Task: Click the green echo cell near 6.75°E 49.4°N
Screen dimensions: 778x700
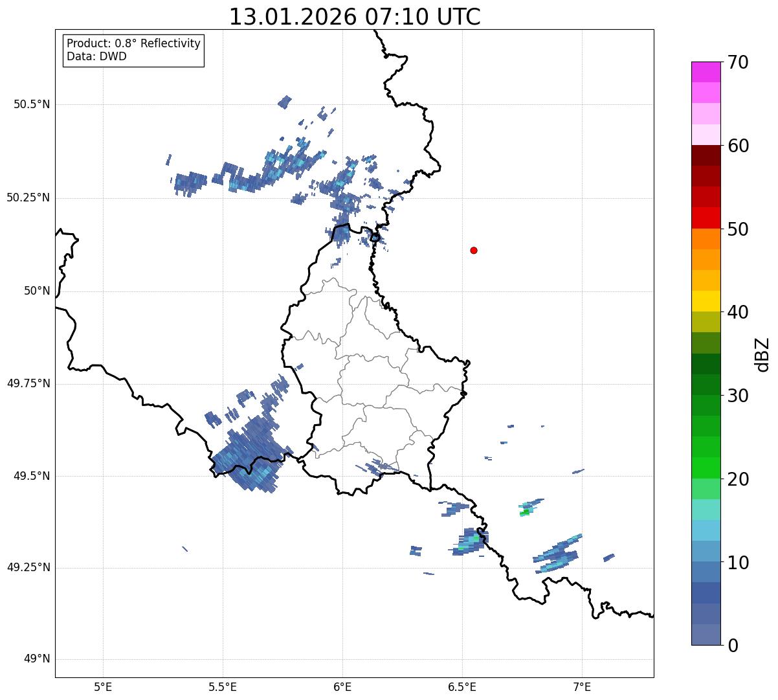Action: point(526,513)
